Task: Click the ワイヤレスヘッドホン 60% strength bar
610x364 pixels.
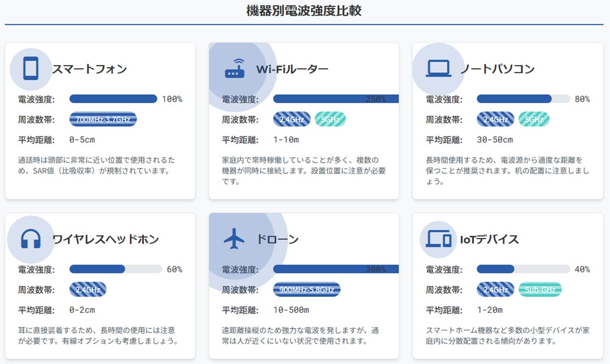Action: click(115, 269)
